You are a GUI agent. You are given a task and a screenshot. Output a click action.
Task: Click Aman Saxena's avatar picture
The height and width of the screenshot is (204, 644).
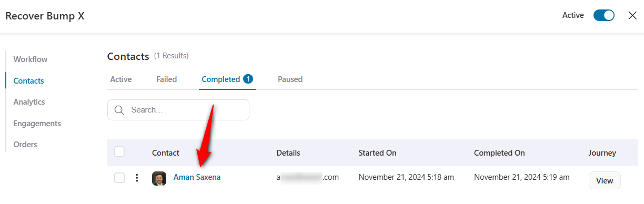159,178
